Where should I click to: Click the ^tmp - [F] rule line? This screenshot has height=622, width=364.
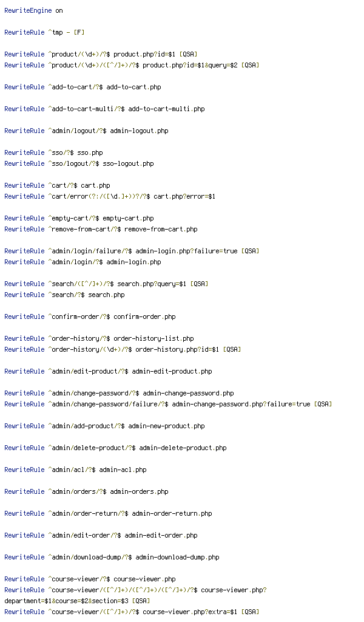click(x=44, y=33)
